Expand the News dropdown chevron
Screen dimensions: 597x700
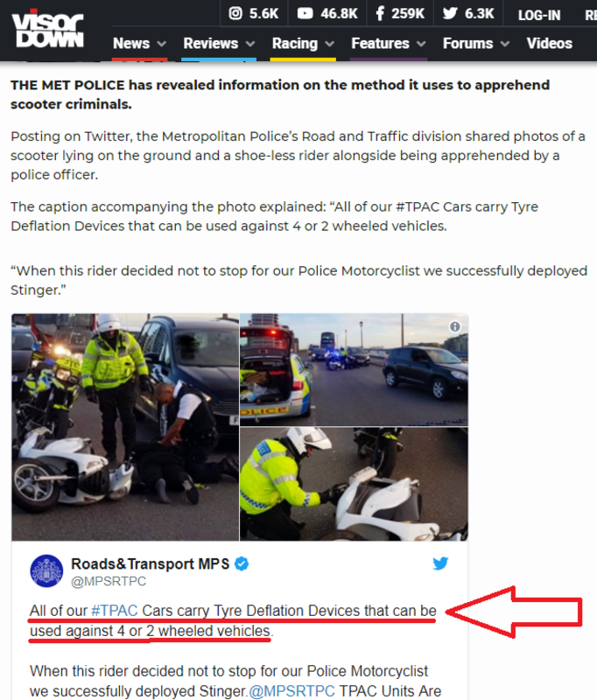[162, 44]
